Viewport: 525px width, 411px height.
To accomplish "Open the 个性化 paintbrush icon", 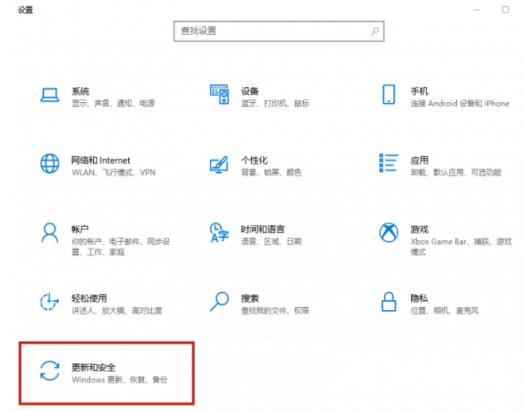I will [219, 164].
